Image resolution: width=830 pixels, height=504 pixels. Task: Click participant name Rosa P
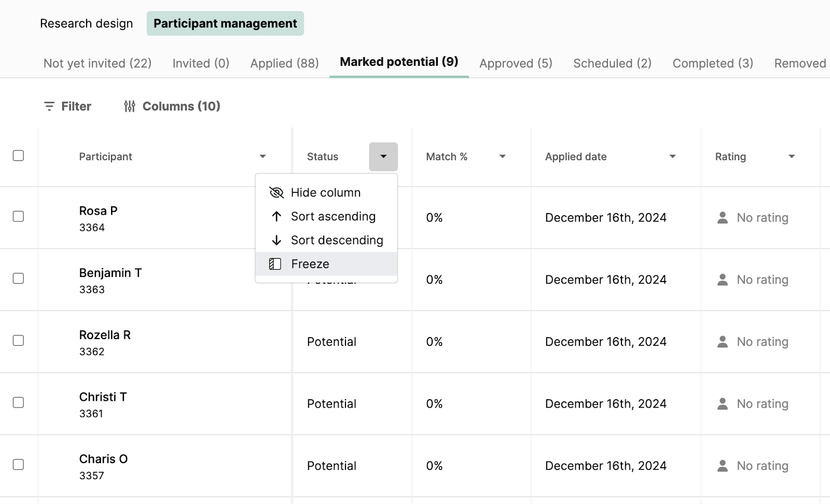click(x=98, y=211)
